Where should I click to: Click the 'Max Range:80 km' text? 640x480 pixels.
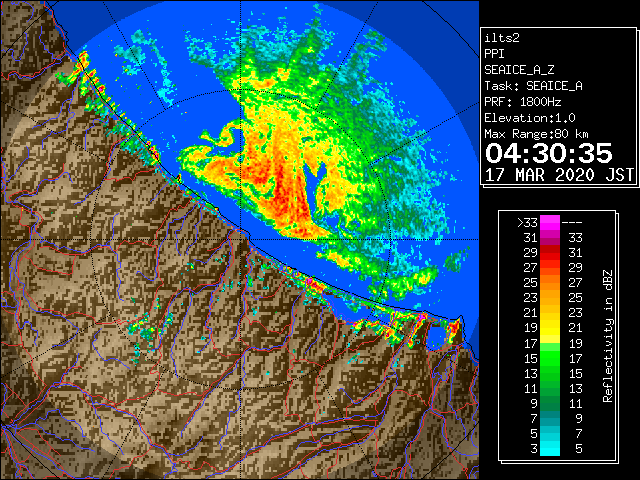536,134
